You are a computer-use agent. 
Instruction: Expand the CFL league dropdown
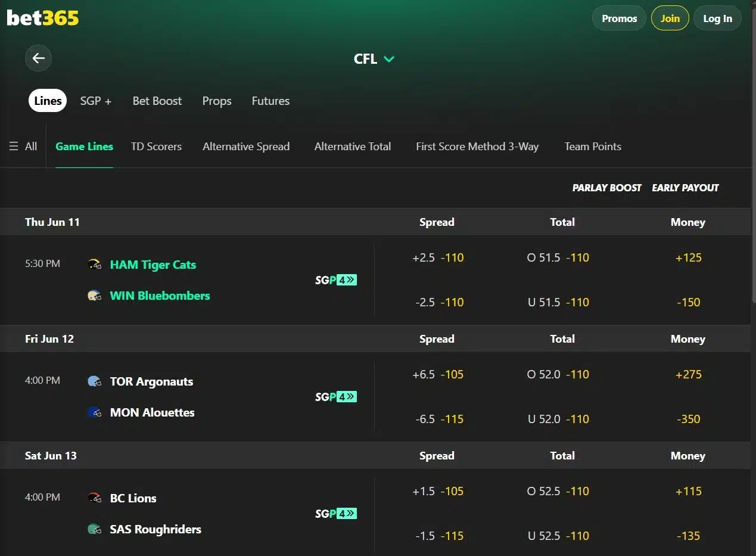click(374, 59)
